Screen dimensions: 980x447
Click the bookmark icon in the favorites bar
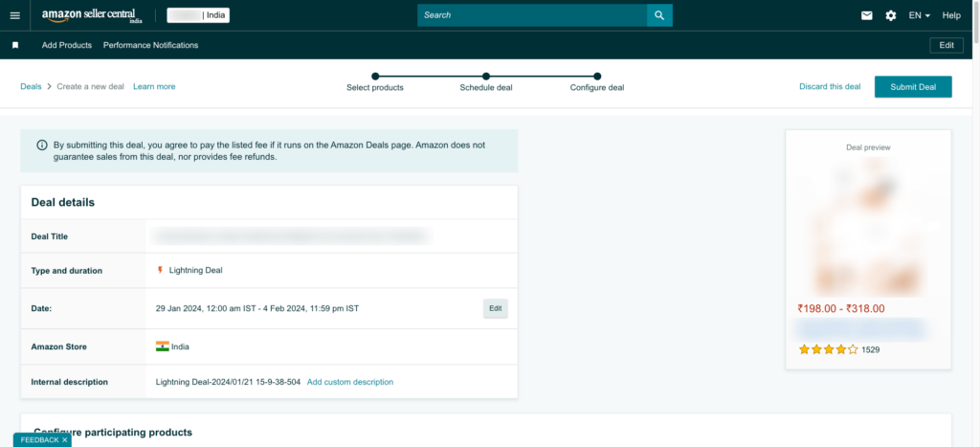[x=15, y=45]
